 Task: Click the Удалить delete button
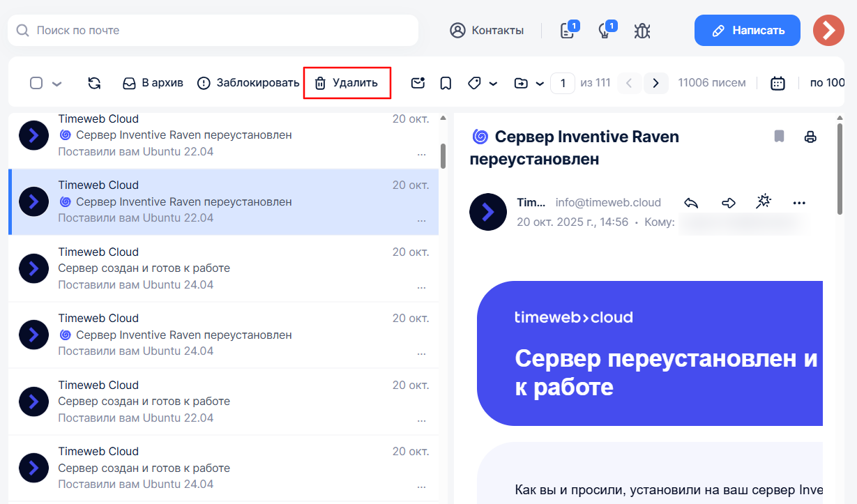point(347,83)
